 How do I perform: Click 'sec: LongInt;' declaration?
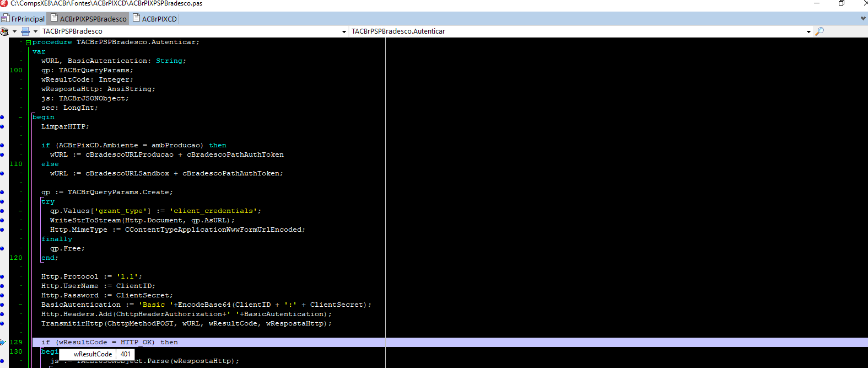(69, 108)
